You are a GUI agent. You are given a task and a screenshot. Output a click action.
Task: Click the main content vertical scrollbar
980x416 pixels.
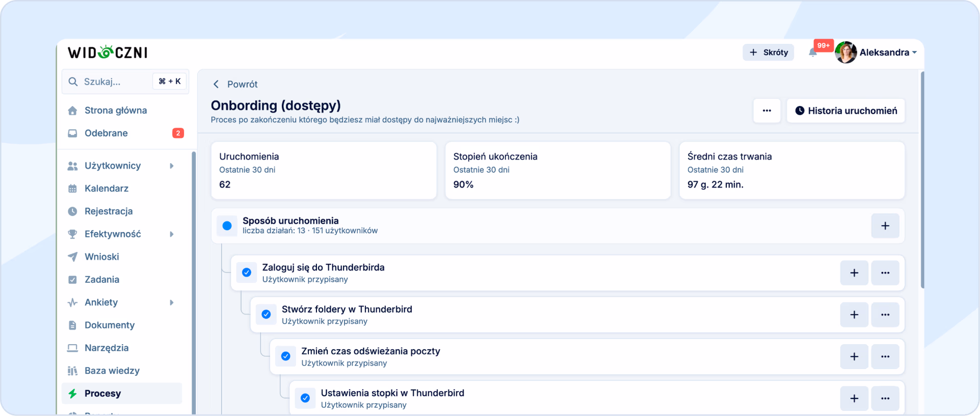click(x=922, y=180)
